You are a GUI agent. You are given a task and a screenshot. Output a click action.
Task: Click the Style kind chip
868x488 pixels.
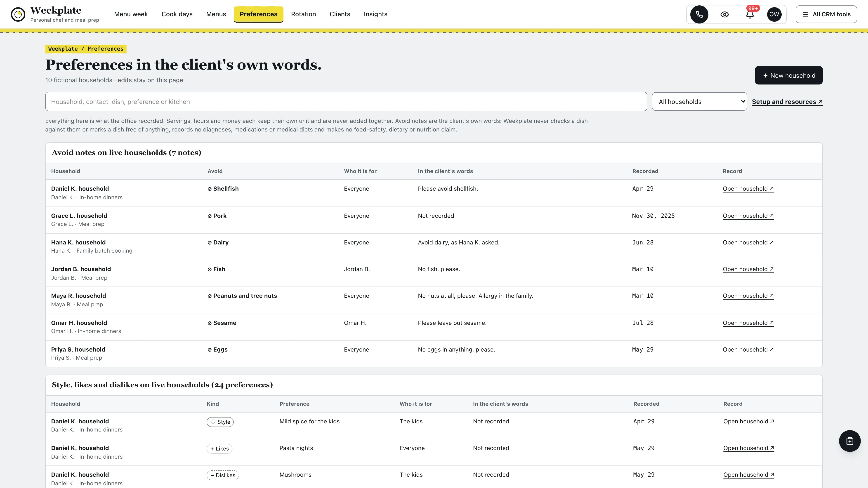coord(220,422)
